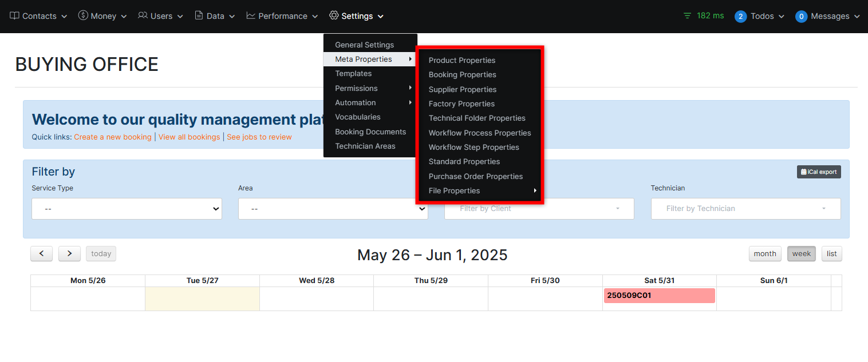Click the Messages count badge
Screen dimensions: 868x362
(801, 17)
